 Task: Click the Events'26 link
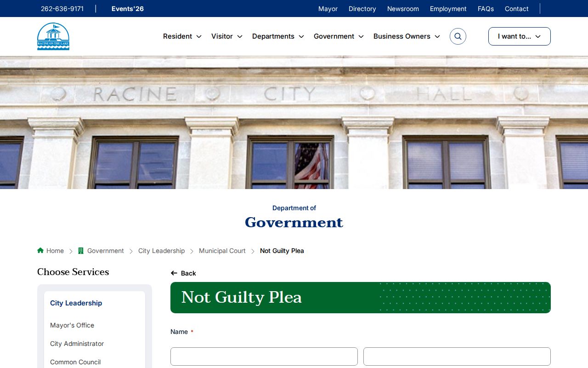(128, 9)
